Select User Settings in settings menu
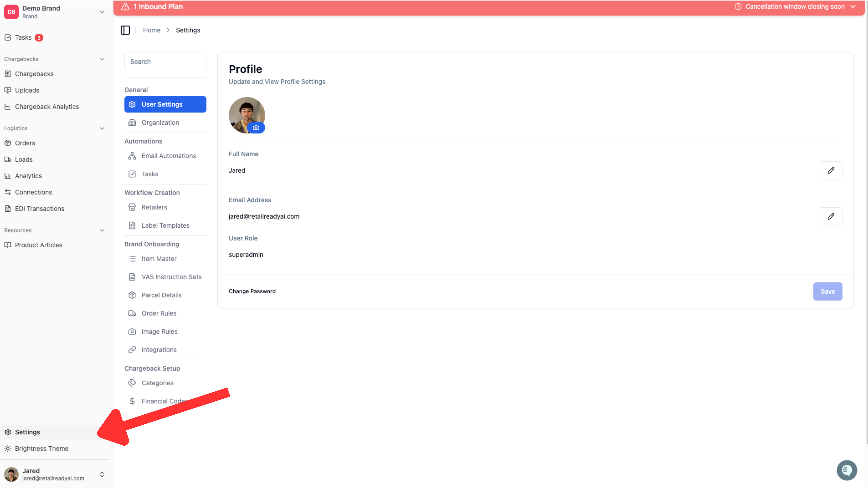 click(165, 104)
